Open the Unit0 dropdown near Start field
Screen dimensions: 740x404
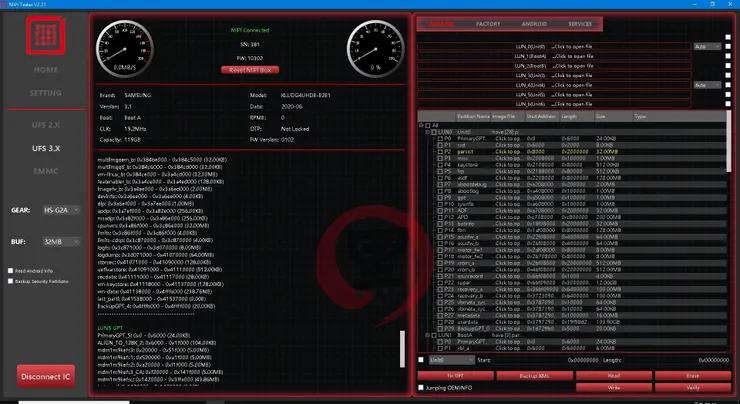452,360
